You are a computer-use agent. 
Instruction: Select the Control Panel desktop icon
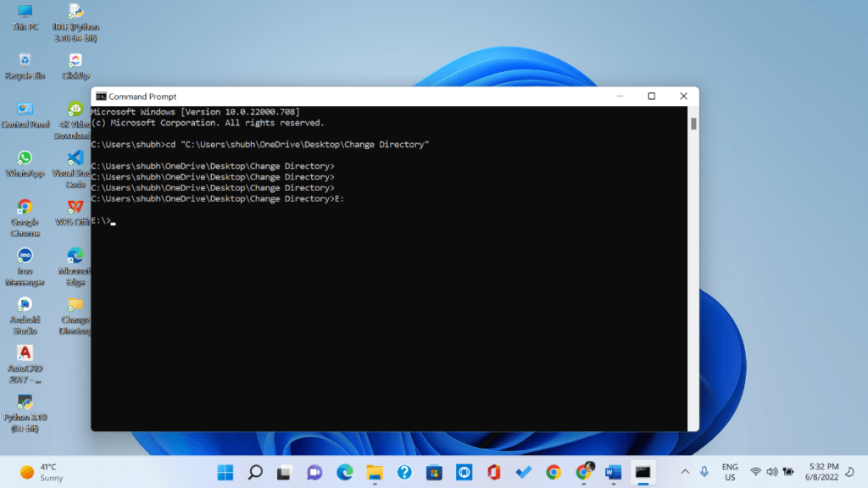[x=25, y=115]
